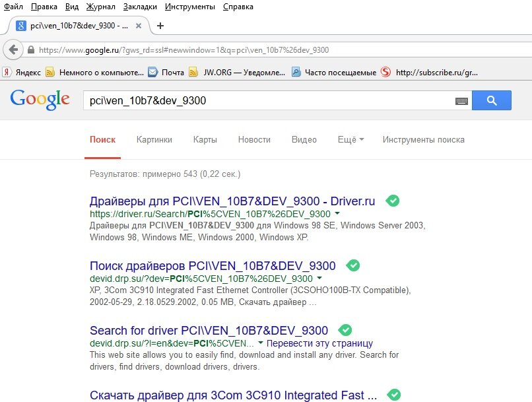Open the Драйверы для PCI\VEN_10B7&DEV_9300 - Driver.ru result
The image size is (532, 402).
pyautogui.click(x=232, y=201)
